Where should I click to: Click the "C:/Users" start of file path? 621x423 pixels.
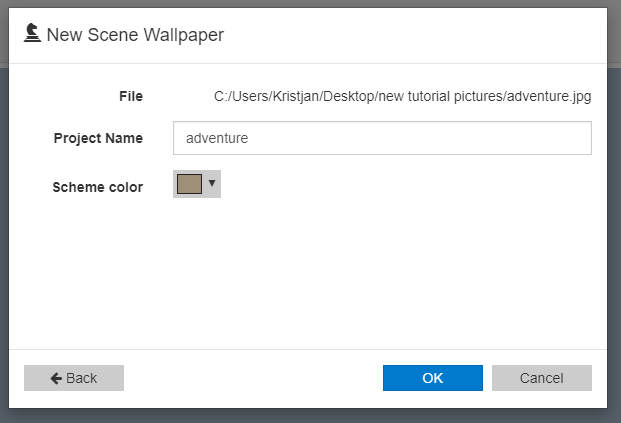pos(237,97)
